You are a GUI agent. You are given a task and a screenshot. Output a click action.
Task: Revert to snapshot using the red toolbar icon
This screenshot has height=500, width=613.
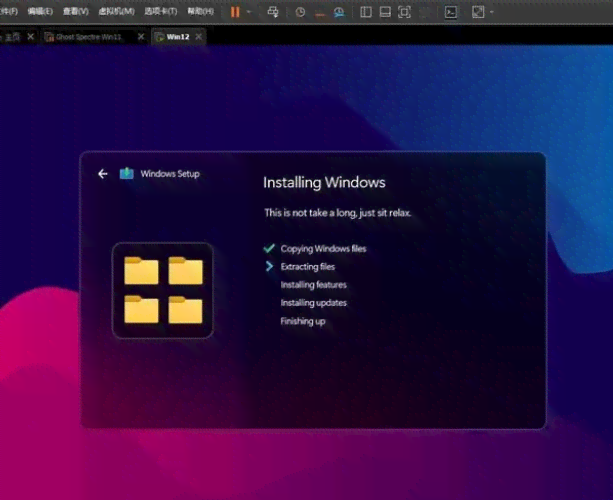tap(320, 13)
